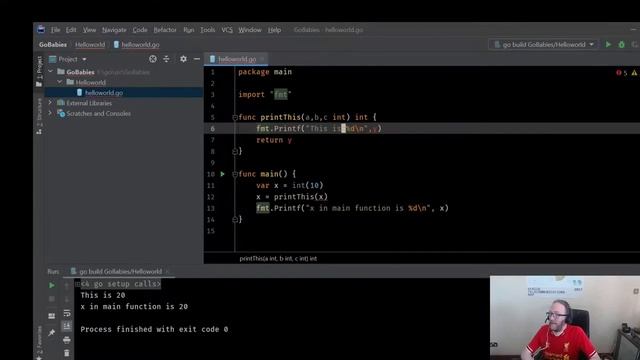The image size is (640, 360).
Task: Hide the Project panel with minus icon
Action: click(x=197, y=59)
